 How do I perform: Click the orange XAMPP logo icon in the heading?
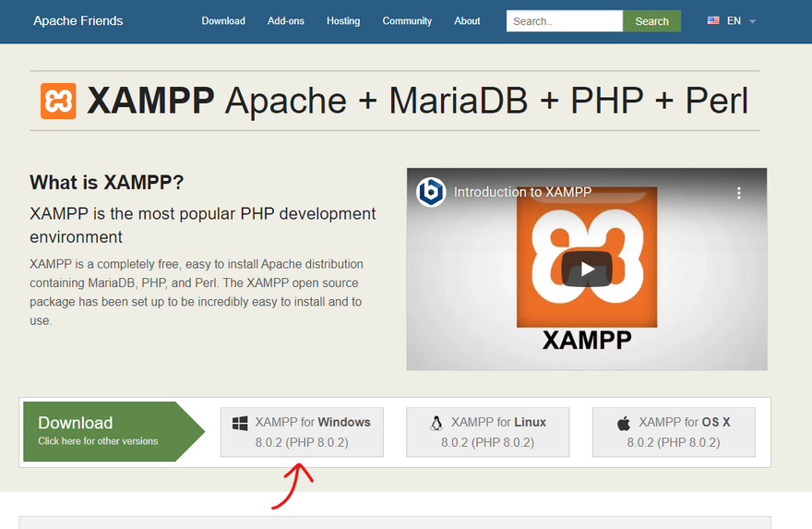(x=58, y=101)
